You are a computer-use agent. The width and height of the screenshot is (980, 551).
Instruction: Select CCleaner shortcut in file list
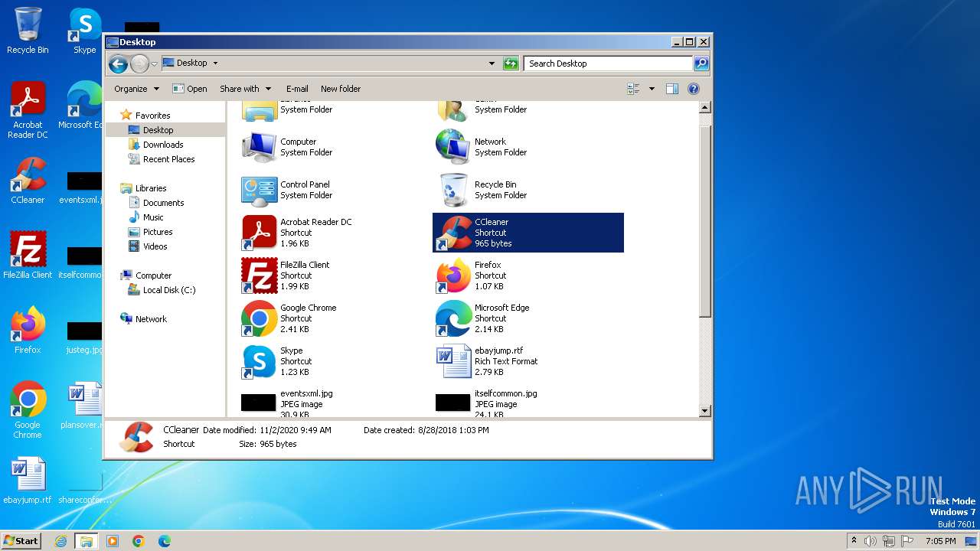[x=528, y=233]
